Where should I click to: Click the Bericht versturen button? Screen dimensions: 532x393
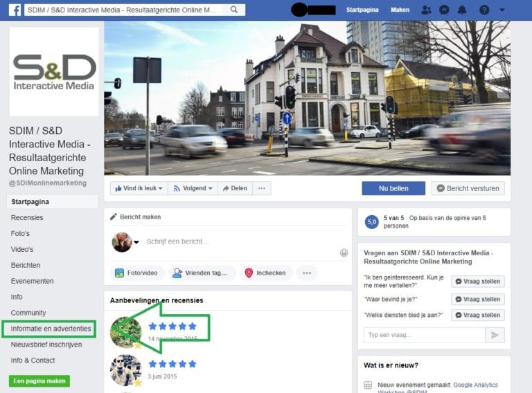[468, 188]
